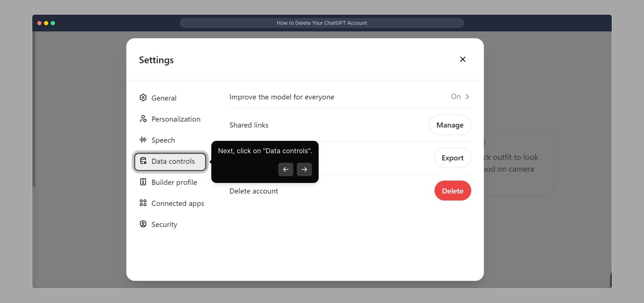Click the page title address bar
This screenshot has height=303, width=644.
point(322,23)
